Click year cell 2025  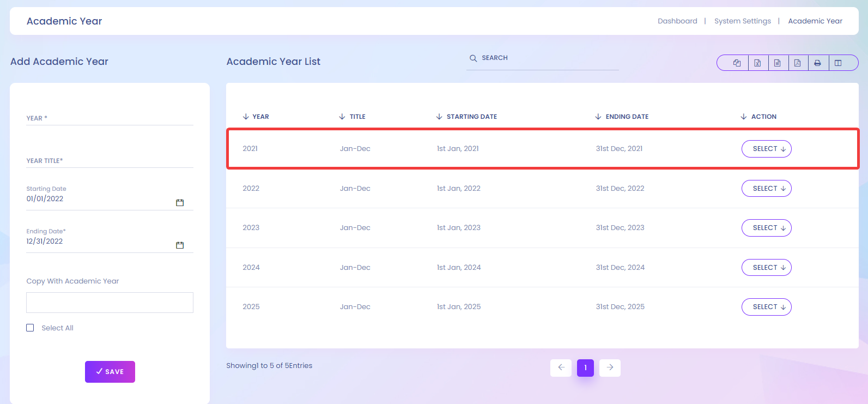[251, 306]
